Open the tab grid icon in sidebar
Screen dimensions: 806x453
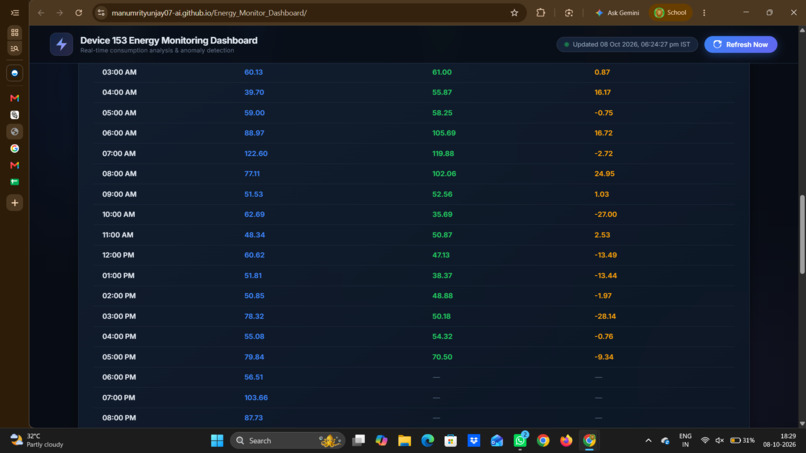click(15, 32)
